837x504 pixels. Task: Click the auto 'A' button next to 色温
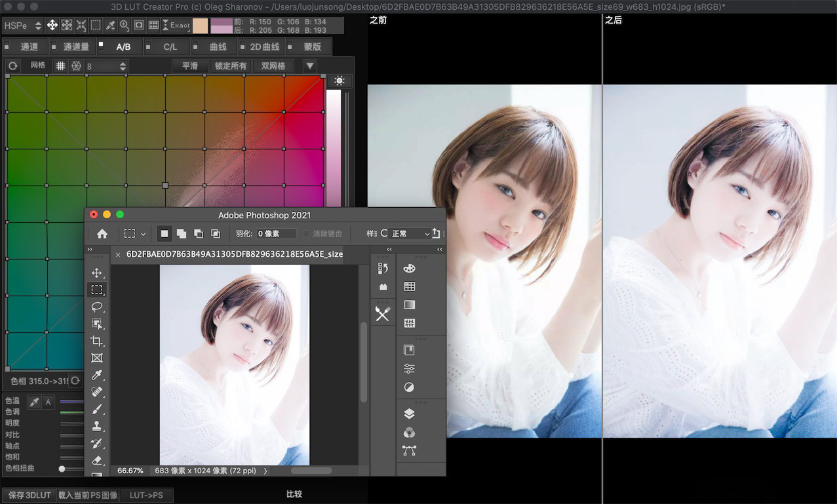pyautogui.click(x=48, y=402)
